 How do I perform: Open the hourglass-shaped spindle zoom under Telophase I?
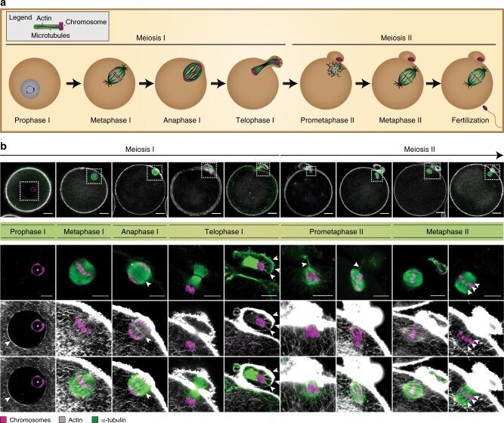point(196,272)
